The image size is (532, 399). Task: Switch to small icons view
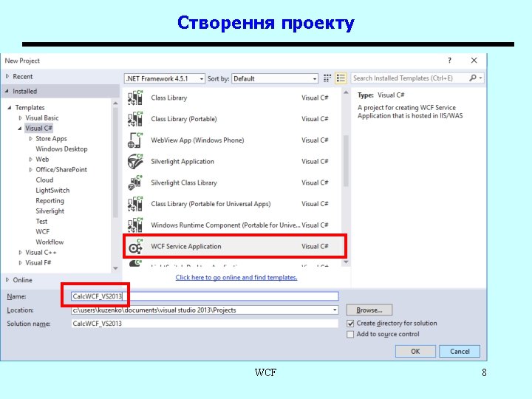click(x=327, y=78)
